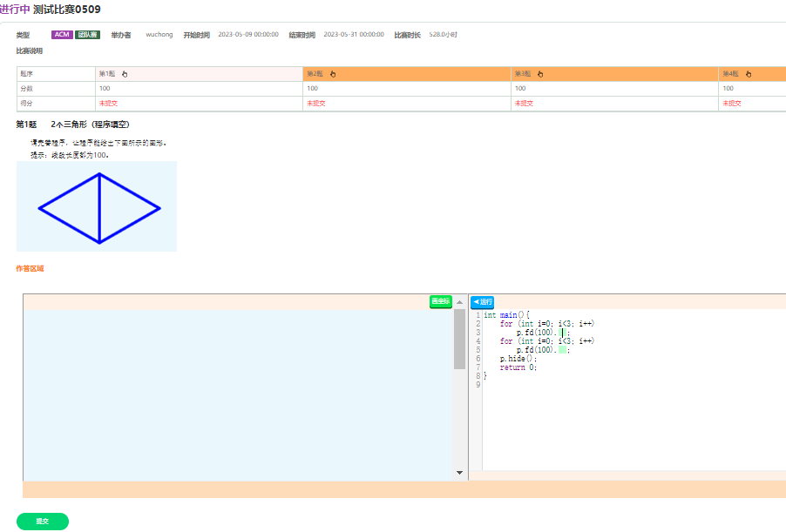Click the green 提交 submit button

(43, 522)
